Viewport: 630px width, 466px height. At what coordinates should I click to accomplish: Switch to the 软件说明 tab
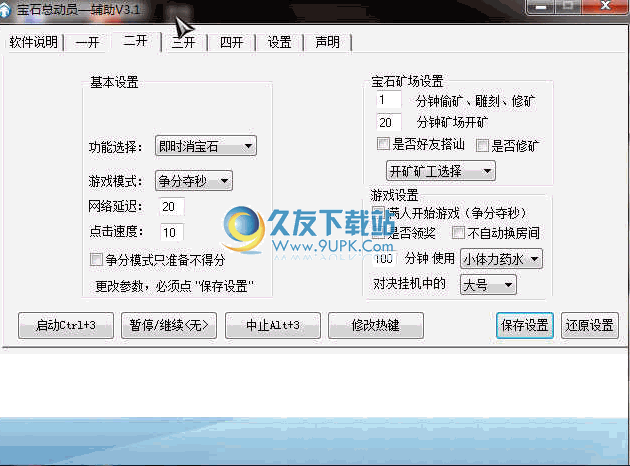click(34, 42)
